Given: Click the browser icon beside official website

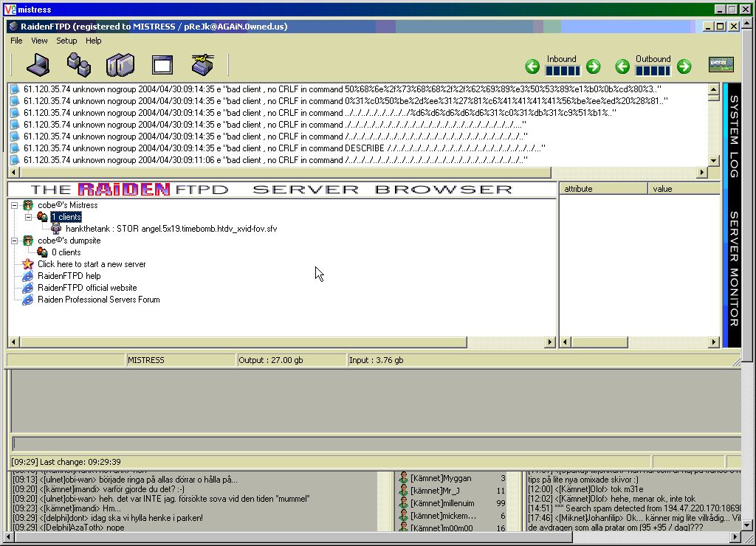Looking at the screenshot, I should [28, 288].
